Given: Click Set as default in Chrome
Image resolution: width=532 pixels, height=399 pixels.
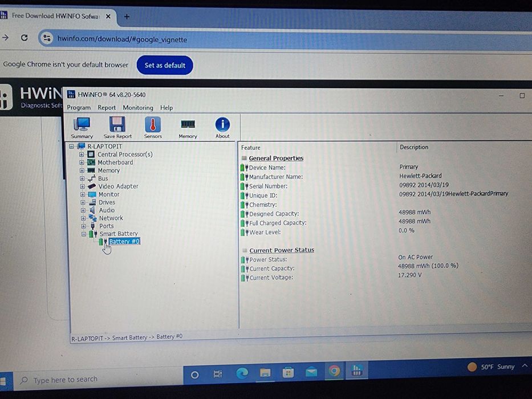Looking at the screenshot, I should [x=165, y=65].
